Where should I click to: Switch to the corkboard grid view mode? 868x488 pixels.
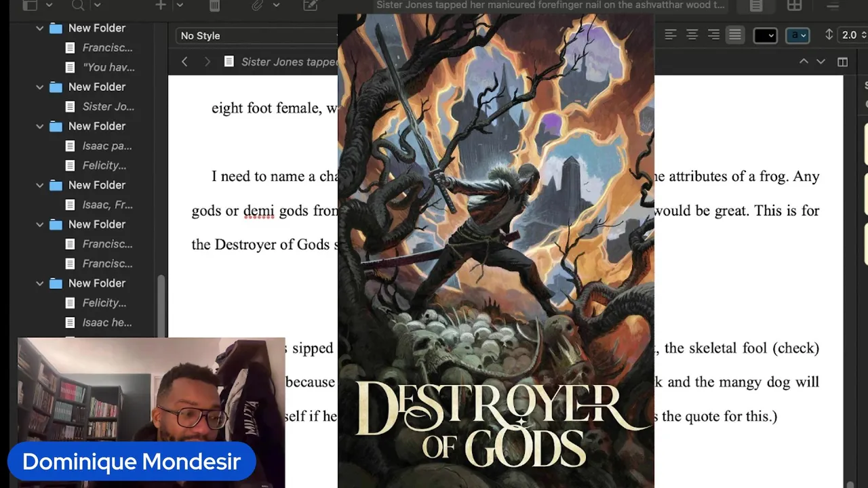(794, 5)
